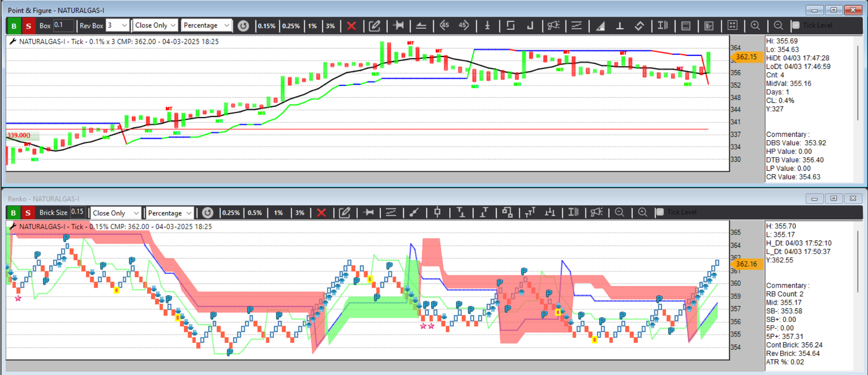Click the right 45-degree trendline icon
Screen dimensions: 868x375
click(x=464, y=25)
